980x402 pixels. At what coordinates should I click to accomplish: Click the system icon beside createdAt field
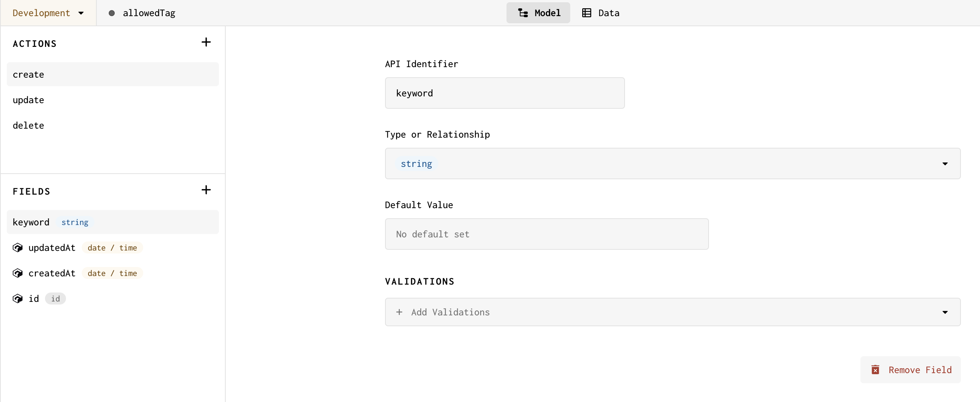pyautogui.click(x=17, y=273)
